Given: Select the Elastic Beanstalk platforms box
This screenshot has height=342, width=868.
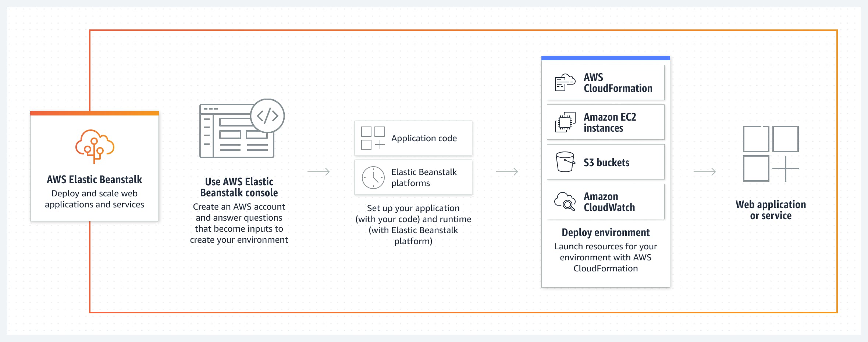Looking at the screenshot, I should coord(413,177).
